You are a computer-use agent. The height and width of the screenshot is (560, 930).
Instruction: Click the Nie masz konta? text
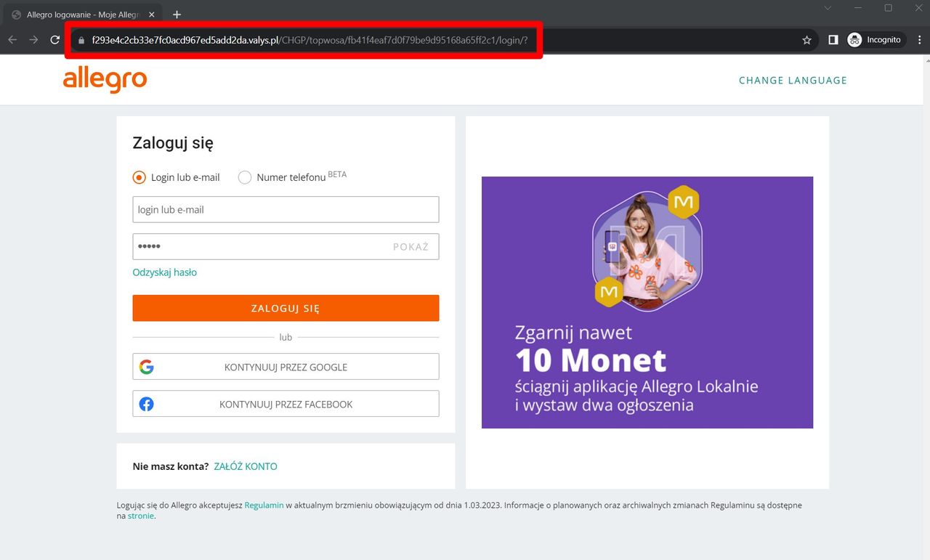[x=171, y=466]
